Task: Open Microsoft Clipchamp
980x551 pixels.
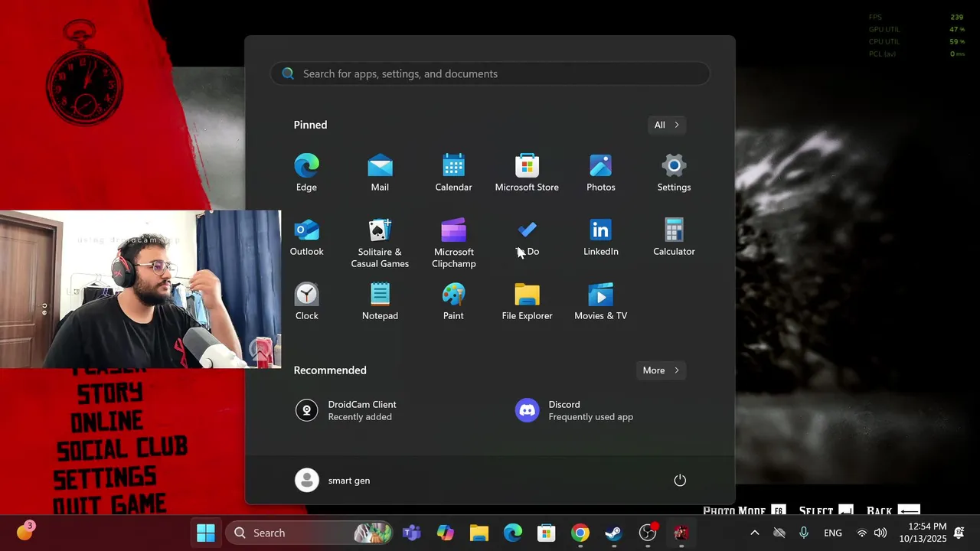Action: [x=453, y=243]
